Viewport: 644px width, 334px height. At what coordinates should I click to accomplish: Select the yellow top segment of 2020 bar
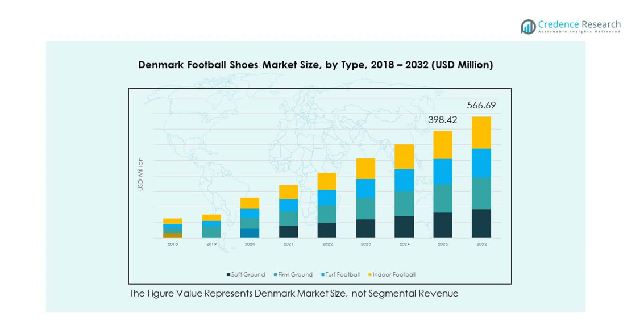[x=250, y=203]
